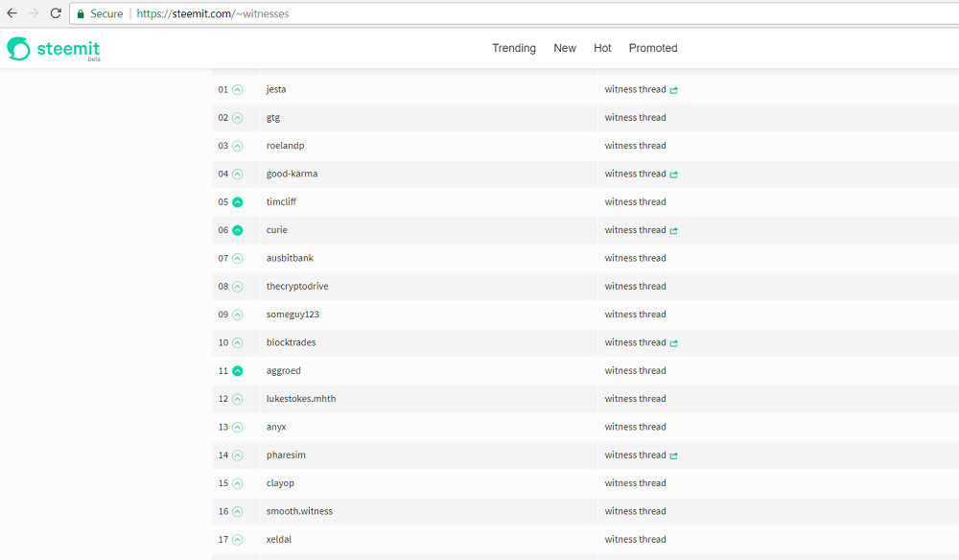Open jesta's profile link
Image resolution: width=959 pixels, height=560 pixels.
[276, 89]
